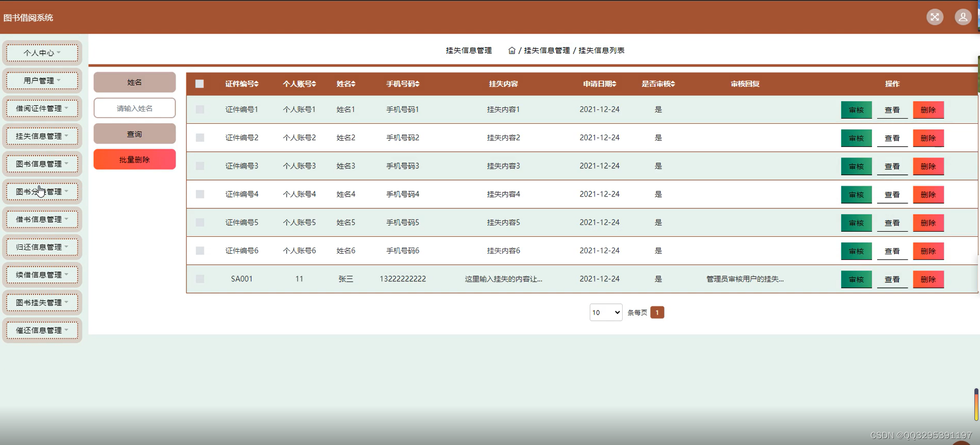
Task: Expand the 图书信息管理 sidebar menu
Action: click(x=42, y=164)
